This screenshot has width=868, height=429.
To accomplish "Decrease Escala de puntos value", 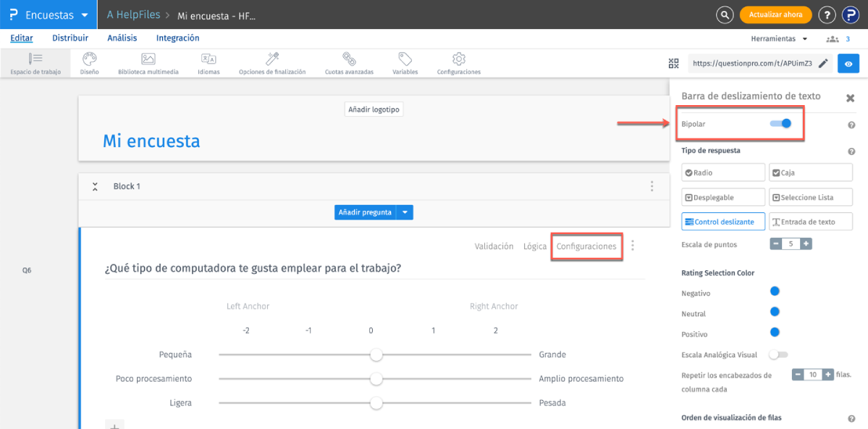I will coord(775,243).
